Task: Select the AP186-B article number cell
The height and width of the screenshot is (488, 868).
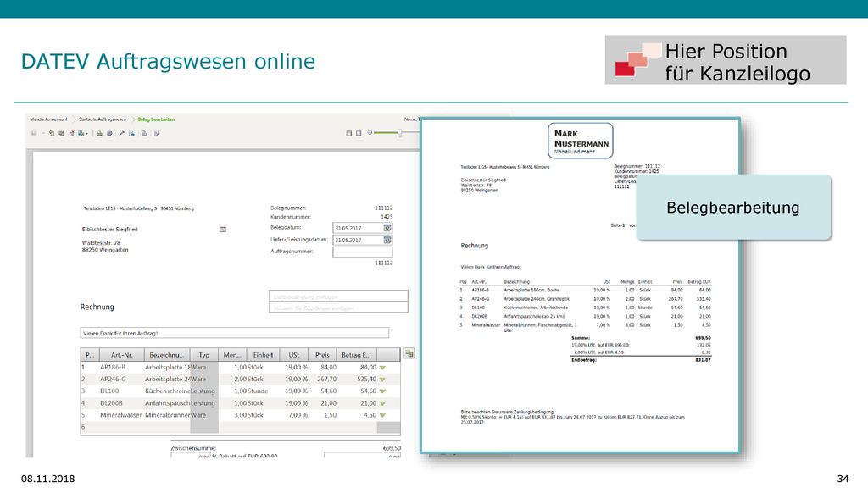Action: pos(121,368)
